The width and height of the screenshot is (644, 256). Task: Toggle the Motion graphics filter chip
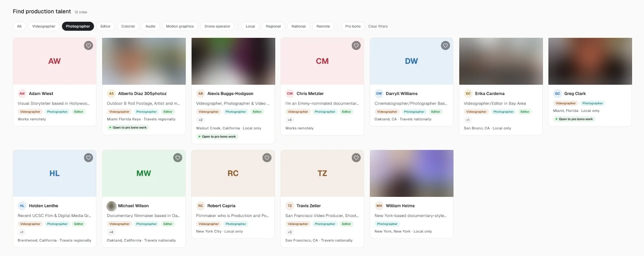(180, 26)
